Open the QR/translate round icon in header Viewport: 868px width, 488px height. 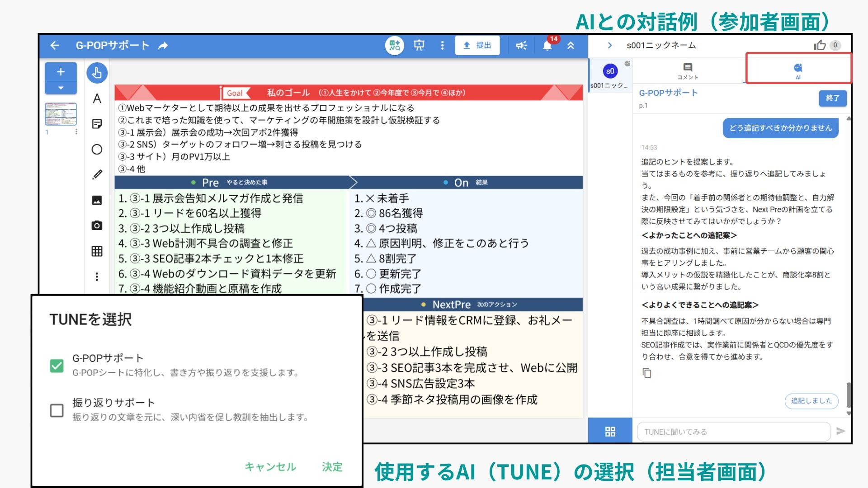coord(394,45)
